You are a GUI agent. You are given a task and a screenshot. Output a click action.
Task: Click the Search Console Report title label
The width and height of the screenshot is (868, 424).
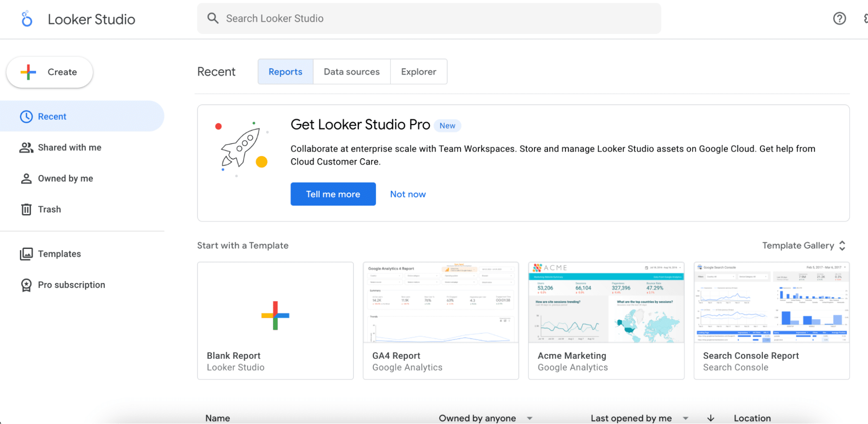pyautogui.click(x=751, y=356)
